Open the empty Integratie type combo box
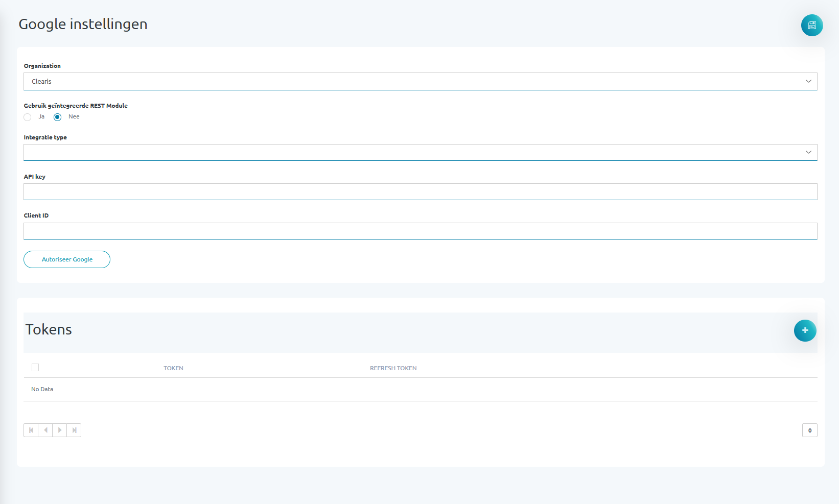The image size is (839, 504). [x=409, y=152]
